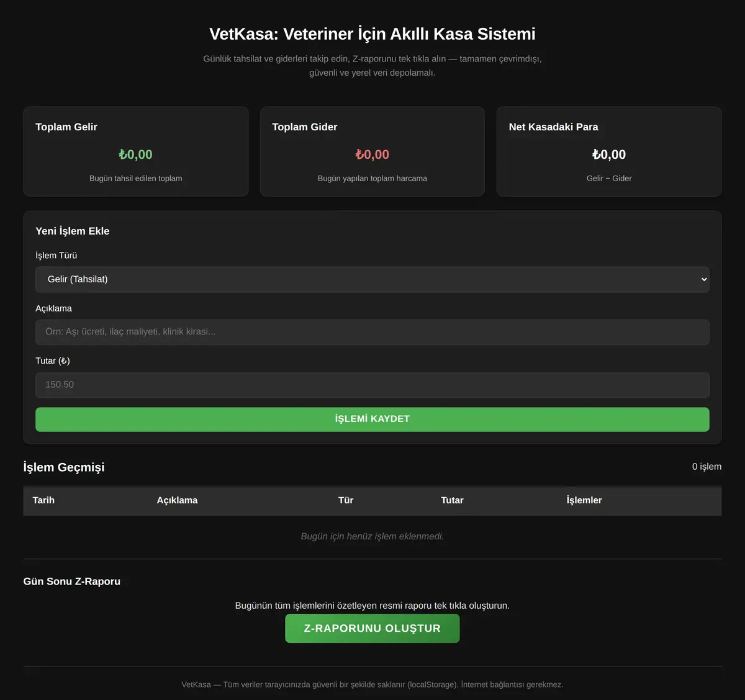The width and height of the screenshot is (745, 700).
Task: Click the "Gelir − Gider" caption
Action: pyautogui.click(x=609, y=178)
